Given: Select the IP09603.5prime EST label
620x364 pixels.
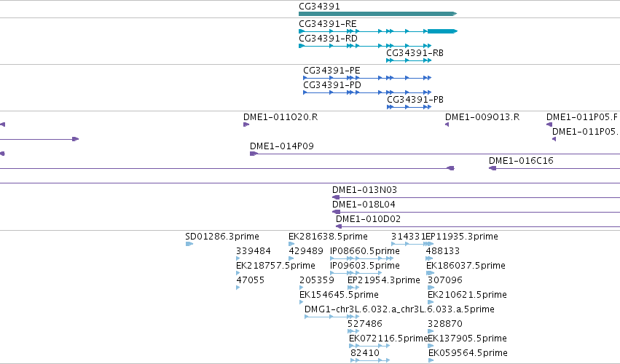Looking at the screenshot, I should point(364,266).
